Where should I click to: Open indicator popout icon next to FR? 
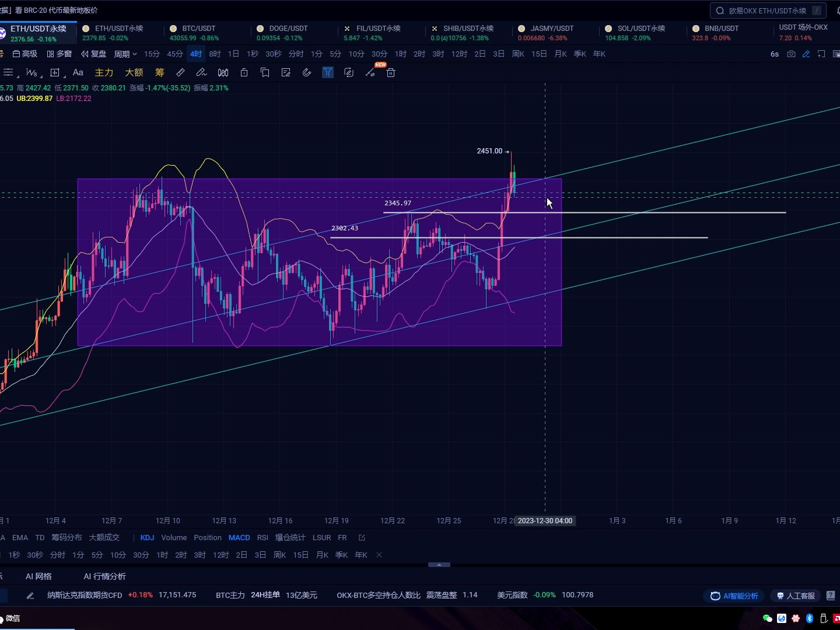click(x=362, y=538)
